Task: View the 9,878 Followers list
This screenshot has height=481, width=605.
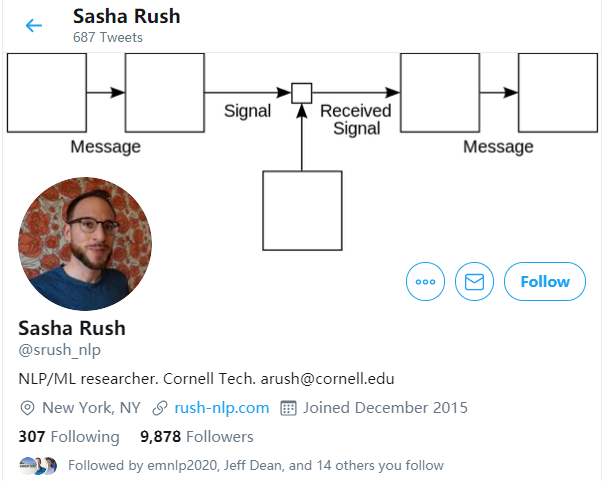Action: coord(196,437)
